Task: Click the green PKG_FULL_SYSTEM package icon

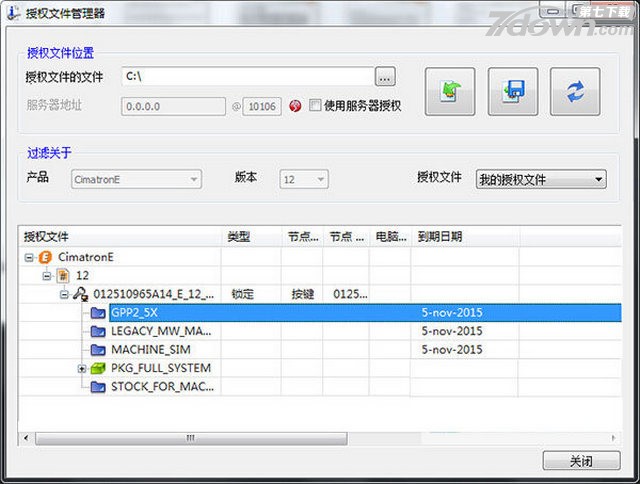Action: click(x=98, y=369)
